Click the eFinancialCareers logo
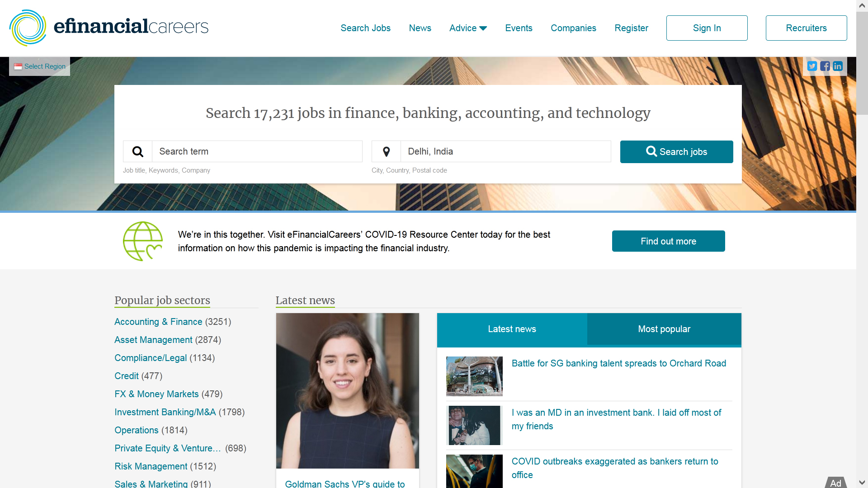This screenshot has width=868, height=488. pyautogui.click(x=109, y=28)
